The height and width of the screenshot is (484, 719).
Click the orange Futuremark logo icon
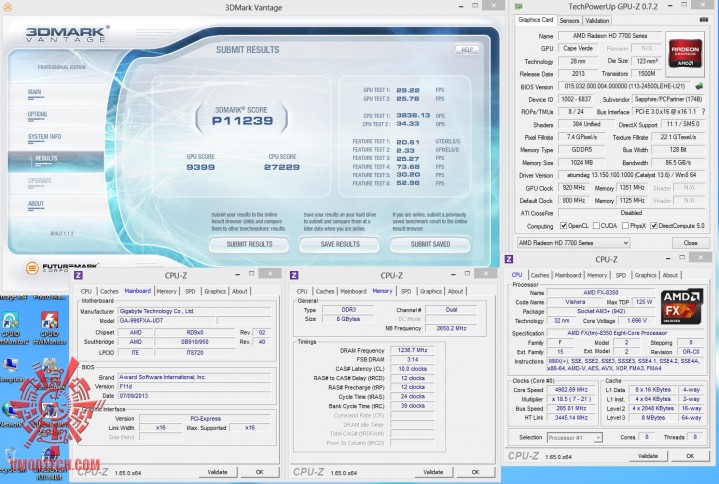tap(32, 268)
